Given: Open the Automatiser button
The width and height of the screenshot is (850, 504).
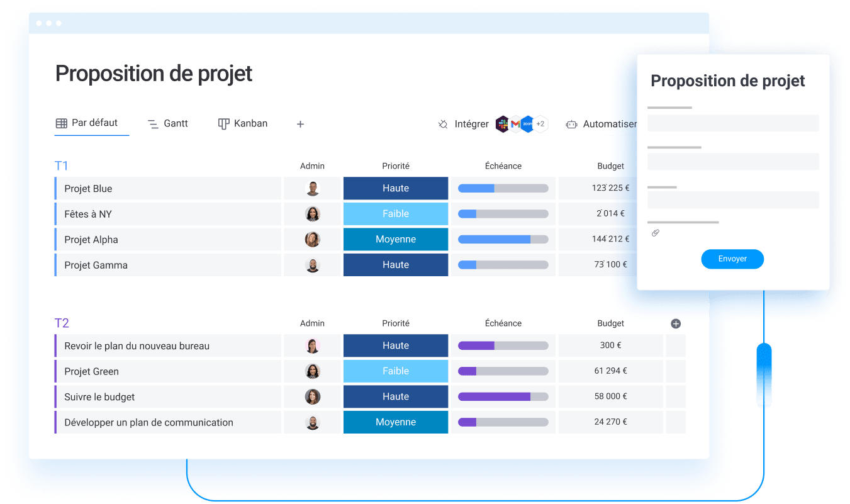Looking at the screenshot, I should [x=602, y=125].
